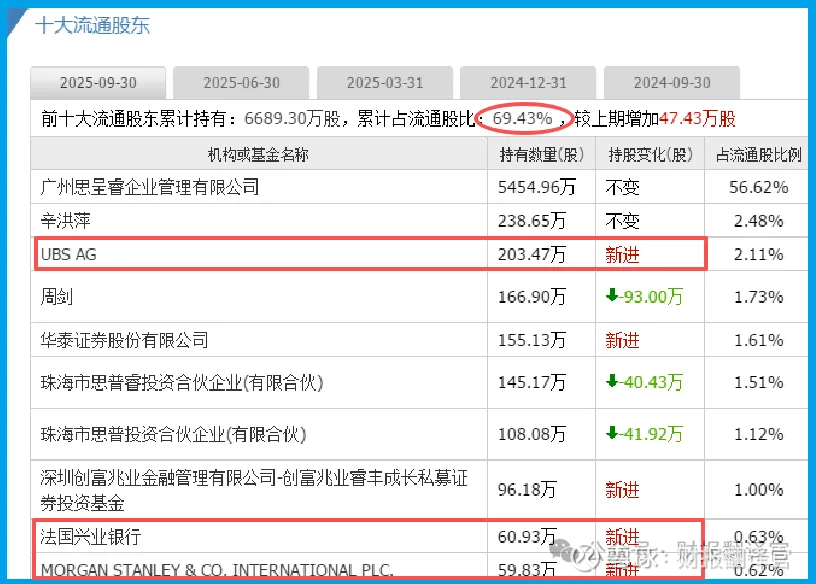Viewport: 816px width, 584px height.
Task: Click the WeChat watermark icon
Action: pos(562,549)
